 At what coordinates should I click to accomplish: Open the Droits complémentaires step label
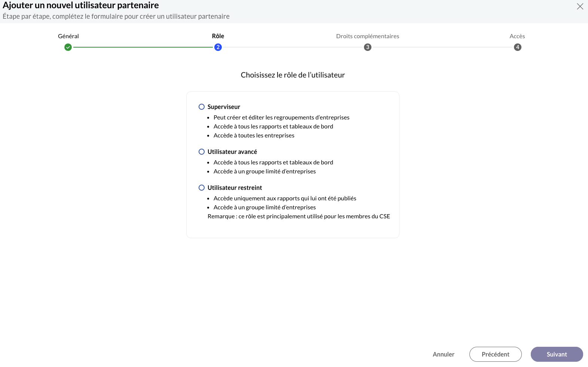tap(368, 36)
